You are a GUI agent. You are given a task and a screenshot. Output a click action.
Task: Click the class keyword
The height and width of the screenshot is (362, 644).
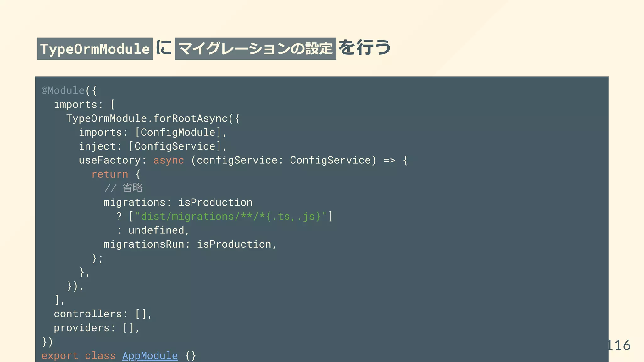100,356
